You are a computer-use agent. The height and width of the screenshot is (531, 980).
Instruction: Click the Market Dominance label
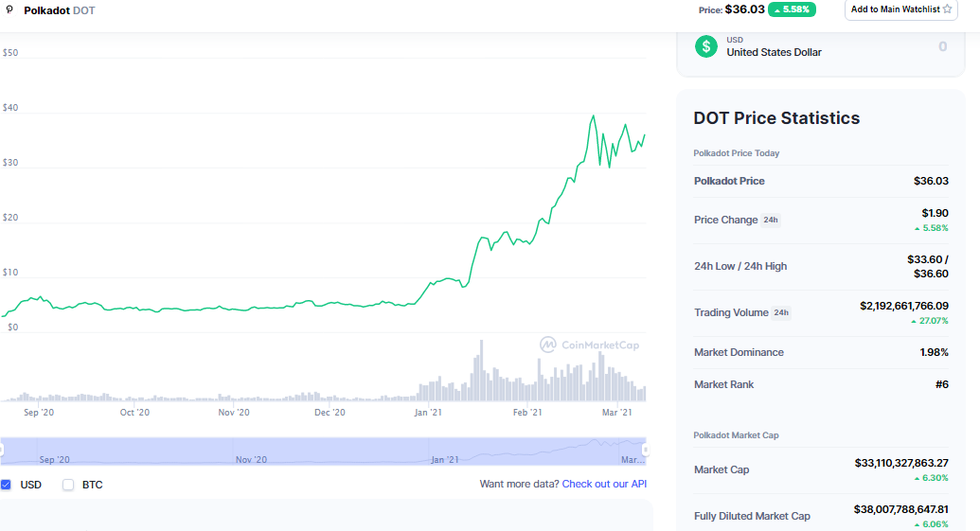pyautogui.click(x=739, y=352)
